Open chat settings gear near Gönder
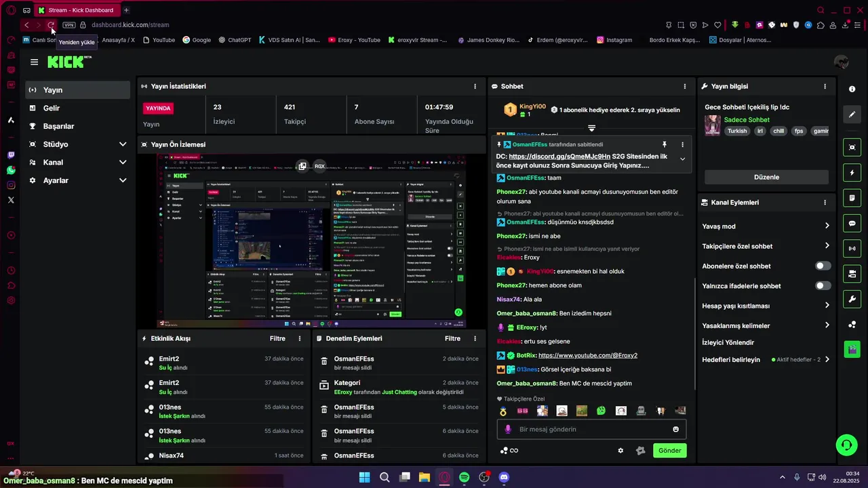Viewport: 868px width, 488px height. [x=620, y=451]
